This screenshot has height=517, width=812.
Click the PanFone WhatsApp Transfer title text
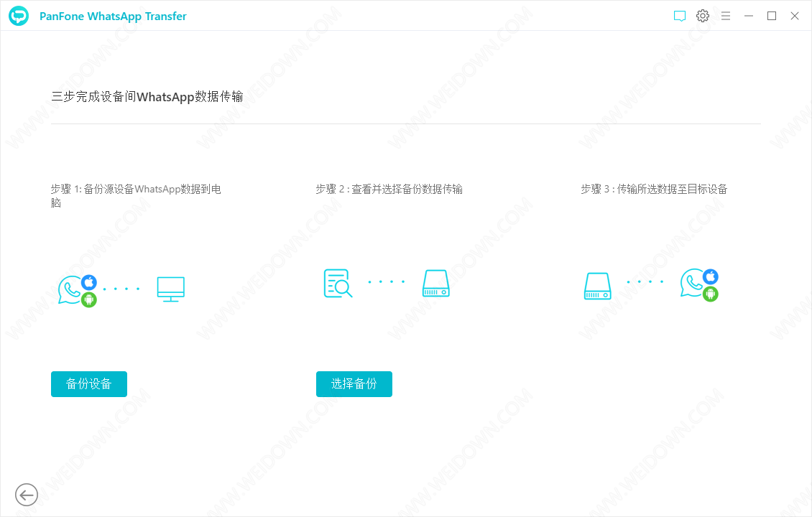(x=113, y=17)
